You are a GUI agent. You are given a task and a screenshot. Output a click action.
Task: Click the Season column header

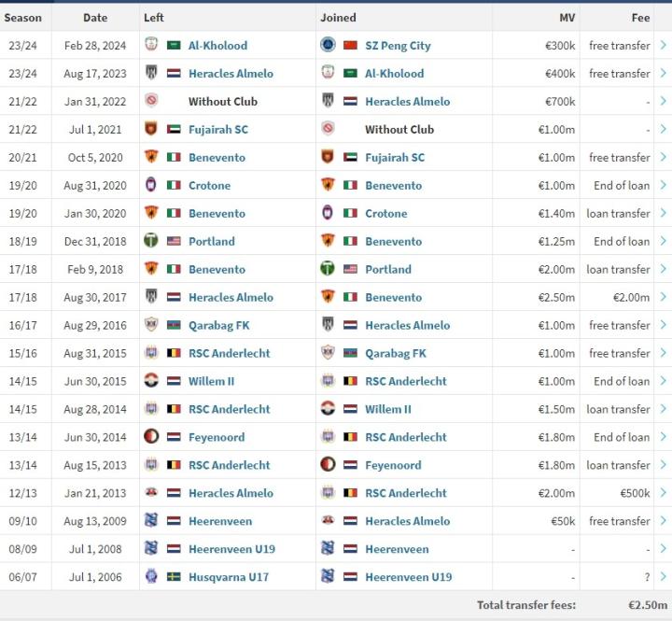coord(23,17)
